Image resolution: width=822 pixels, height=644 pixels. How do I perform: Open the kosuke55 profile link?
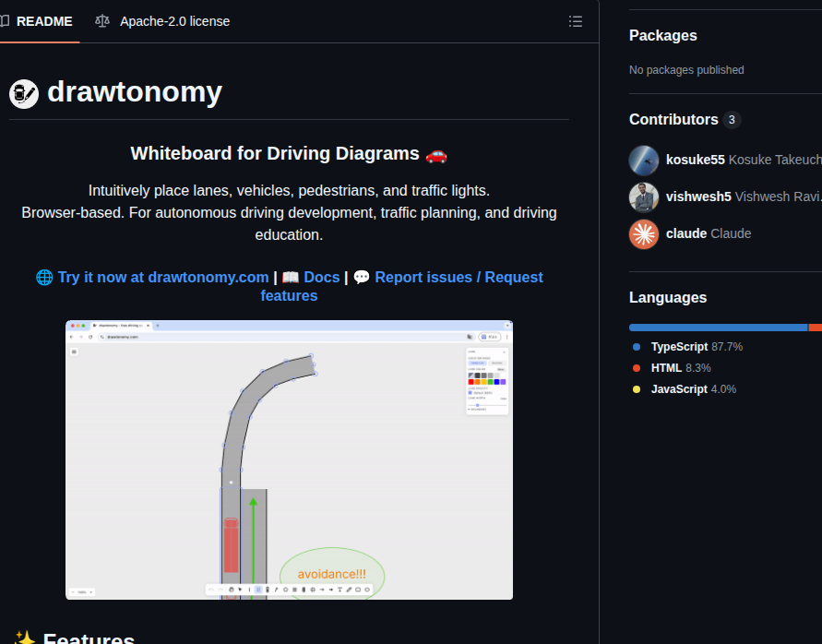tap(695, 160)
